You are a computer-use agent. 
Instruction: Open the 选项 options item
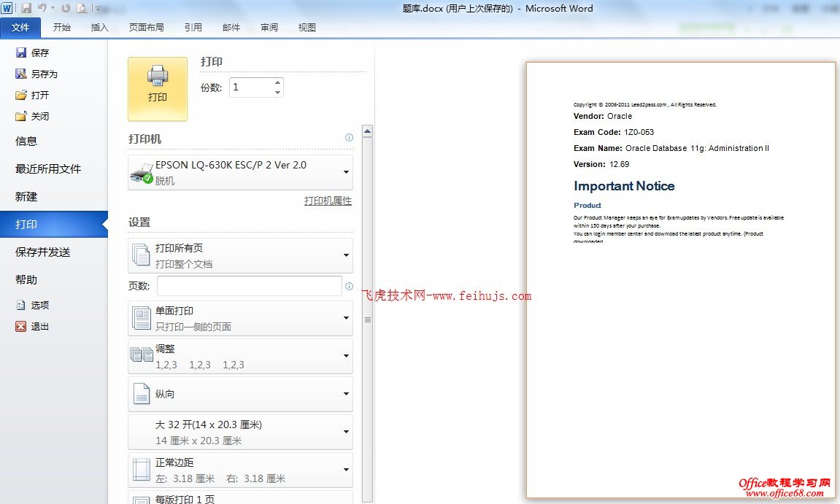coord(32,305)
